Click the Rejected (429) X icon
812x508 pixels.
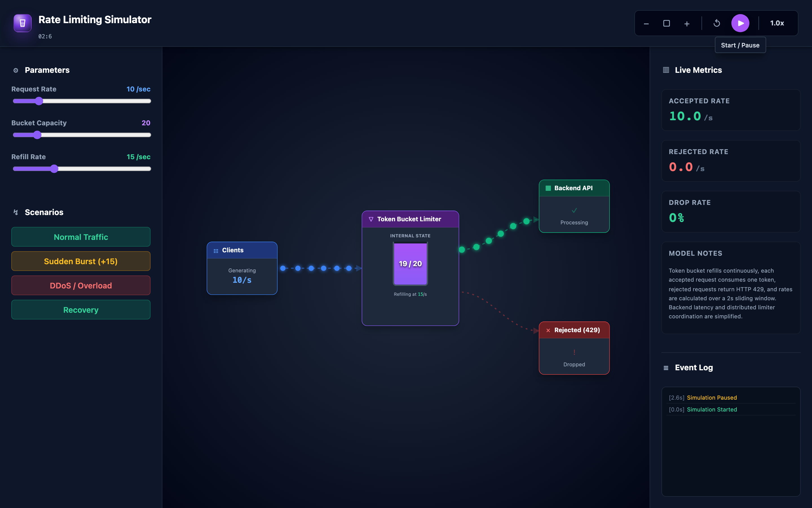coord(548,330)
